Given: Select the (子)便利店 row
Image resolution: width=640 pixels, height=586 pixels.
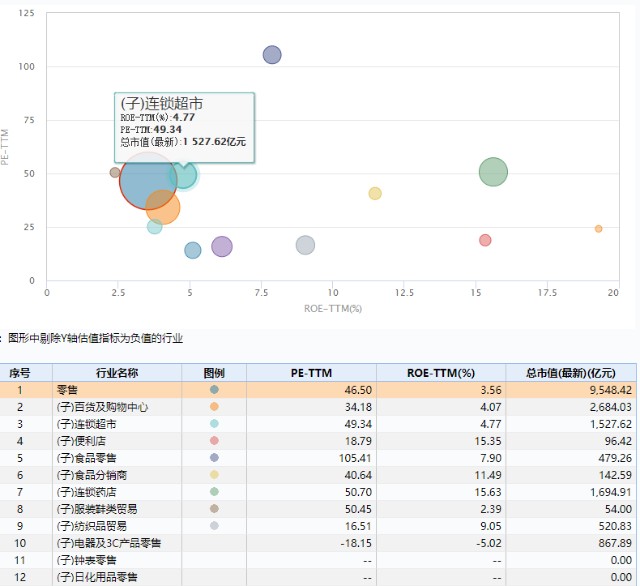Looking at the screenshot, I should point(318,441).
